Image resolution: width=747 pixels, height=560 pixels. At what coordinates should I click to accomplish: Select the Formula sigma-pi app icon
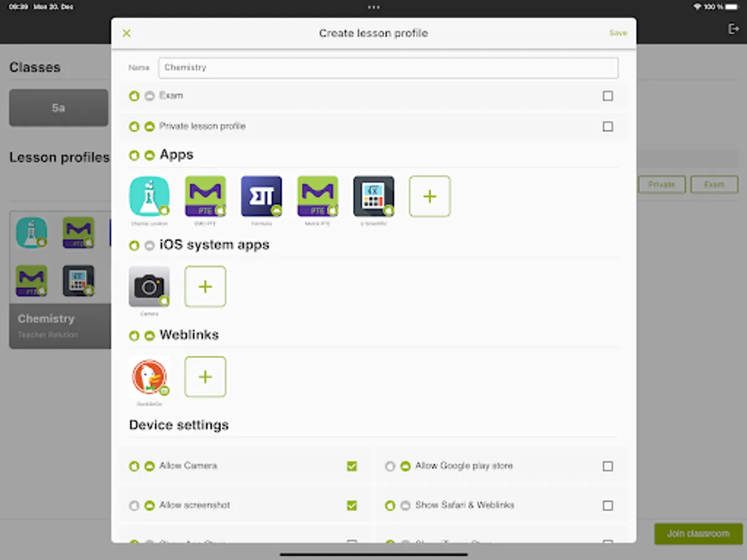[261, 197]
